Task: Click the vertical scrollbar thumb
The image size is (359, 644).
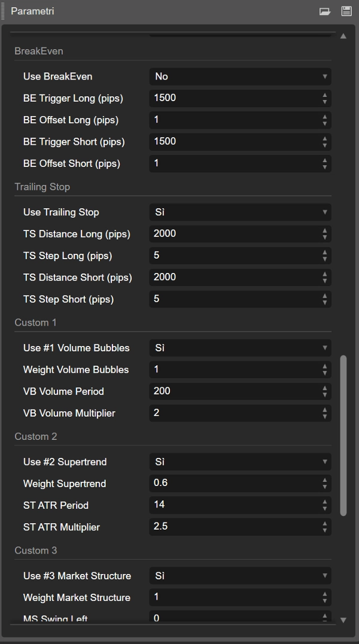Action: 343,435
